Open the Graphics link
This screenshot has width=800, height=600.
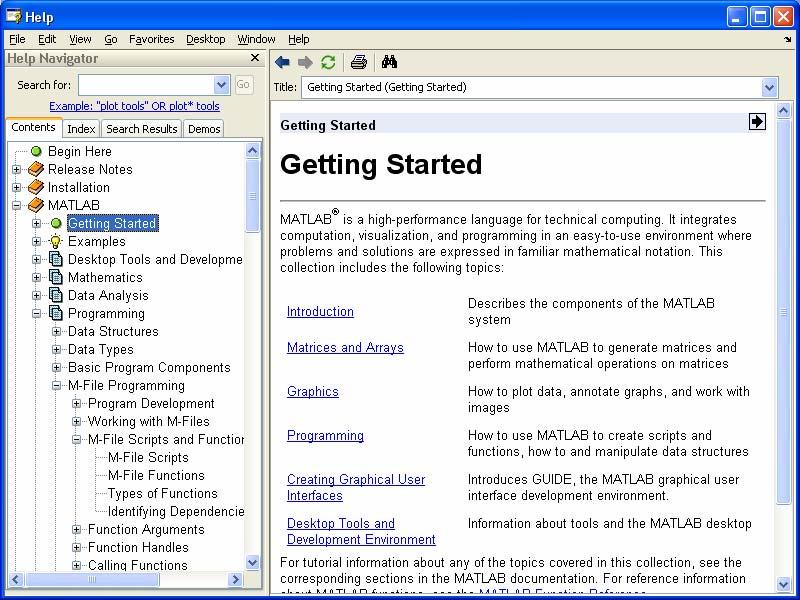pyautogui.click(x=313, y=391)
